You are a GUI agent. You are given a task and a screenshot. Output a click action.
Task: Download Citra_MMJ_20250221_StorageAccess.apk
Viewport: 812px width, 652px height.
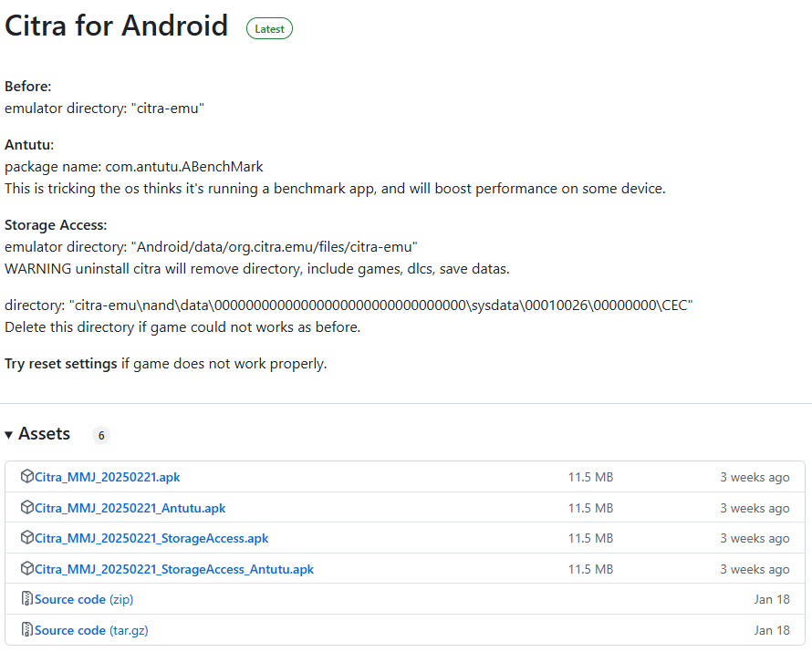(x=151, y=538)
